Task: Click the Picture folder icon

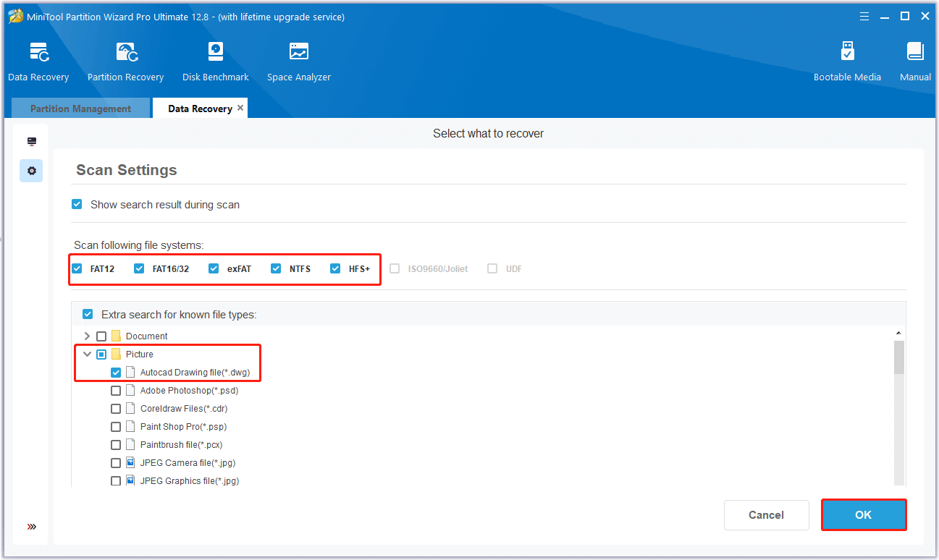Action: tap(116, 355)
